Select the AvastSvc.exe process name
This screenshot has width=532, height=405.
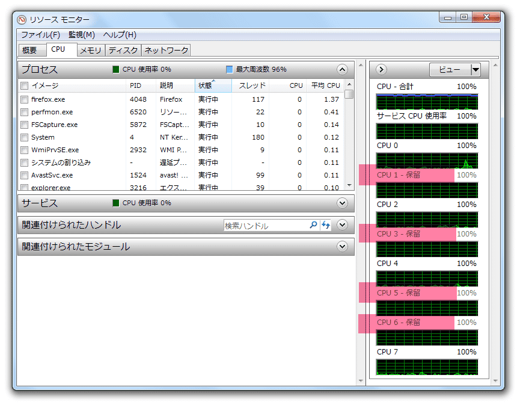click(x=52, y=175)
